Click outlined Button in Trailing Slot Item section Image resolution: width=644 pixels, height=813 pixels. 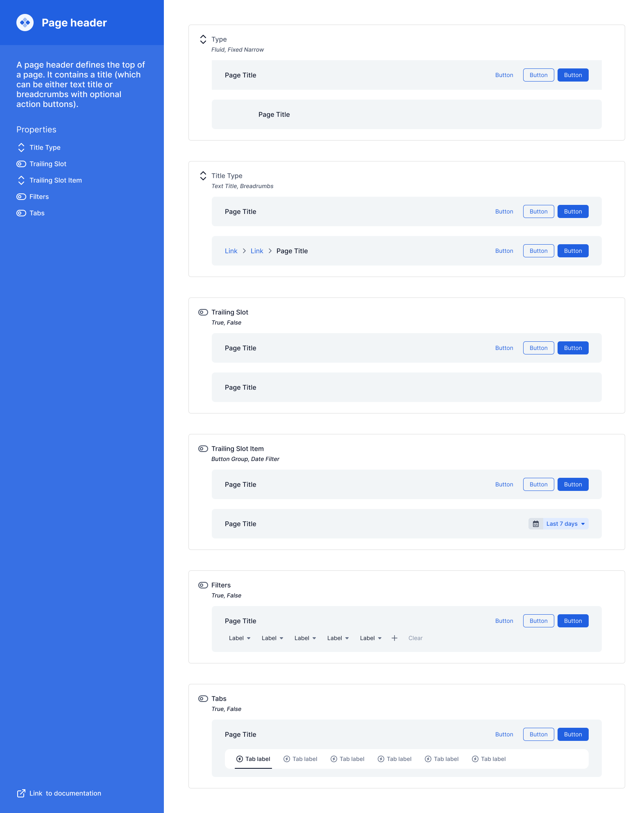click(539, 484)
